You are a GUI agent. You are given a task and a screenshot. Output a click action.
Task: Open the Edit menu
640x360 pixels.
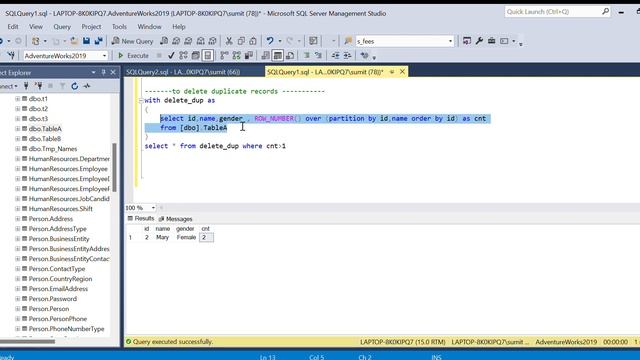[x=13, y=27]
